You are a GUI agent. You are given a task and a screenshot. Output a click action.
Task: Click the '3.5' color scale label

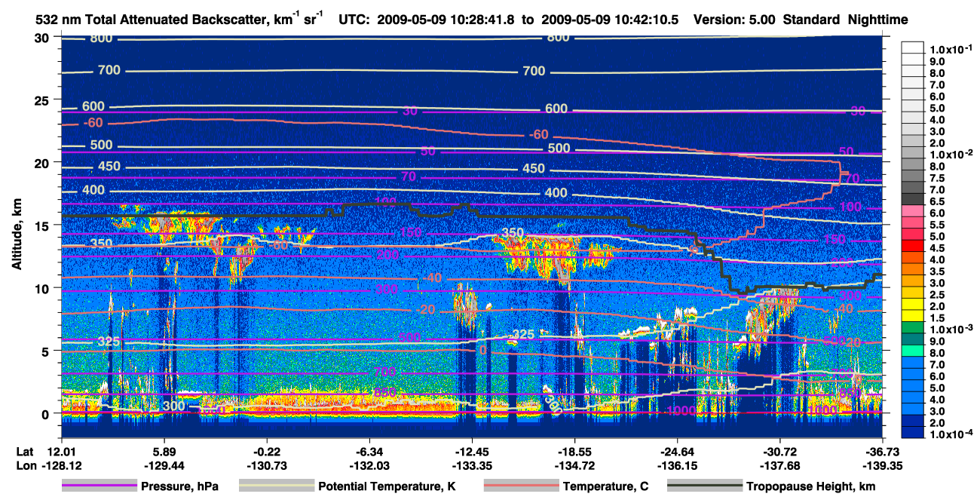pos(936,271)
